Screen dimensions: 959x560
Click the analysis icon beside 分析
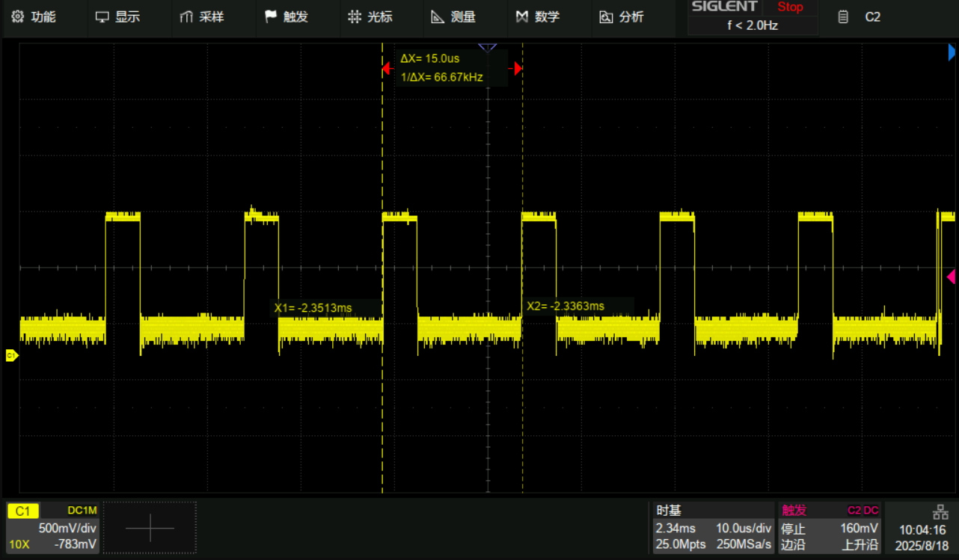tap(606, 16)
